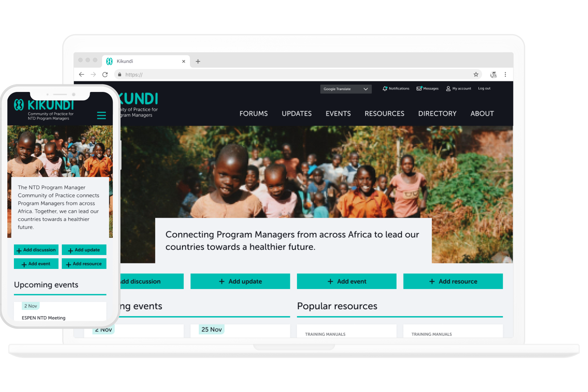Open a new browser tab
Image resolution: width=588 pixels, height=392 pixels.
(x=198, y=62)
